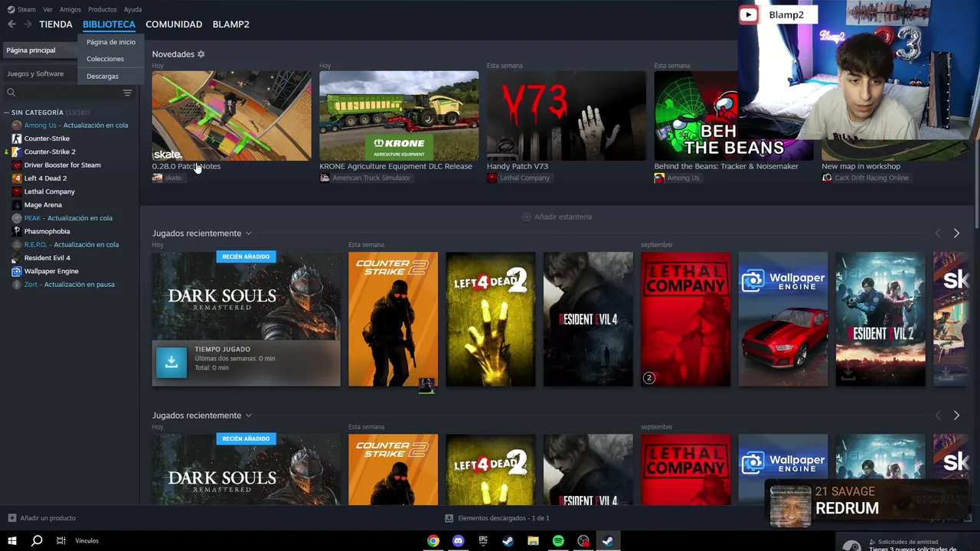The height and width of the screenshot is (551, 980).
Task: Open Counter-Strike 2 cover in first shelf
Action: point(393,319)
